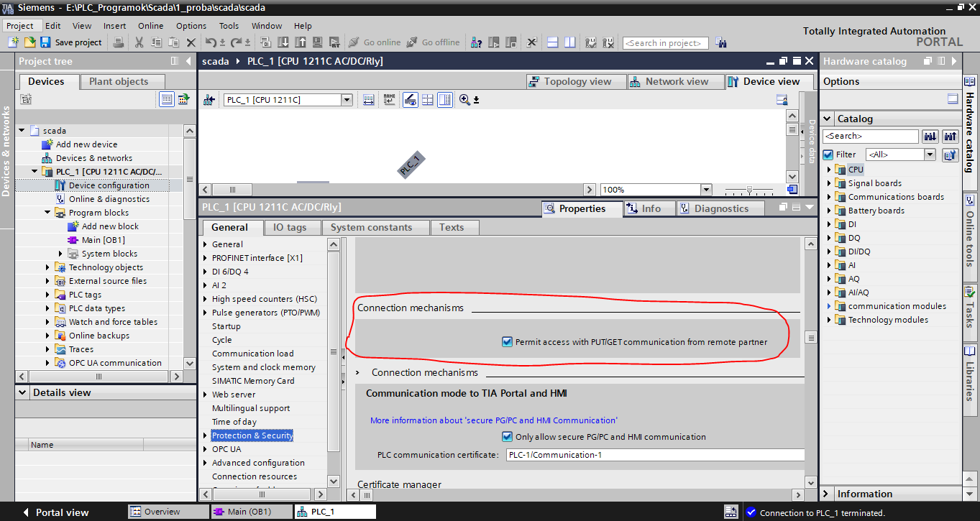980x521 pixels.
Task: Open the Options menu
Action: [x=191, y=25]
